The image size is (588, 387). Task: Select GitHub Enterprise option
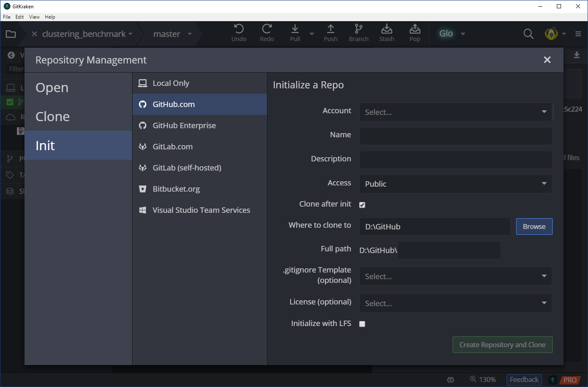pos(200,125)
